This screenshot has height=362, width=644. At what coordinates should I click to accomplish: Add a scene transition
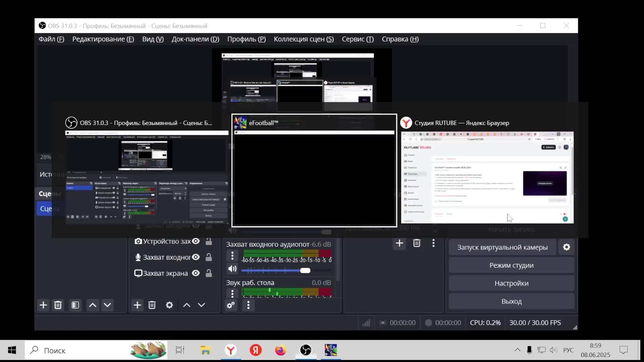(399, 243)
